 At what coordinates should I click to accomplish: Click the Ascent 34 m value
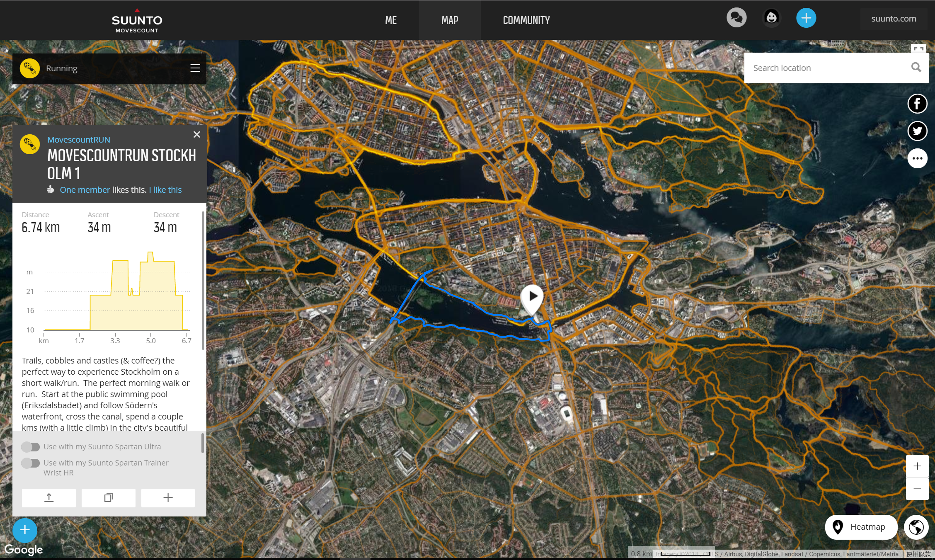pyautogui.click(x=99, y=228)
